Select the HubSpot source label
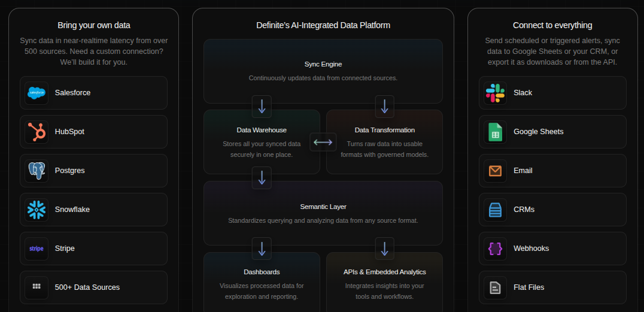 69,132
